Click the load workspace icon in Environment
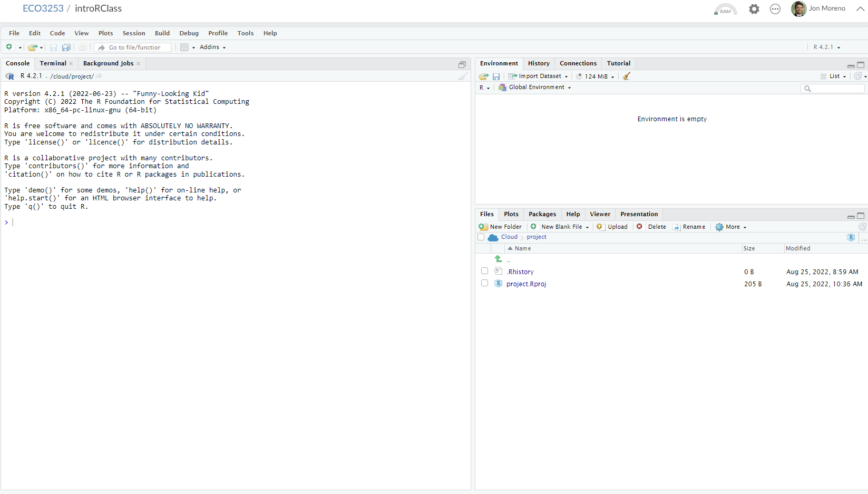Image resolution: width=868 pixels, height=494 pixels. click(483, 76)
